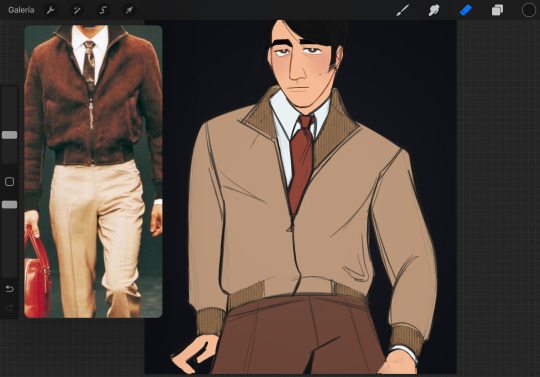This screenshot has width=540, height=377.
Task: Click the brush opacity slider handle
Action: pos(9,205)
